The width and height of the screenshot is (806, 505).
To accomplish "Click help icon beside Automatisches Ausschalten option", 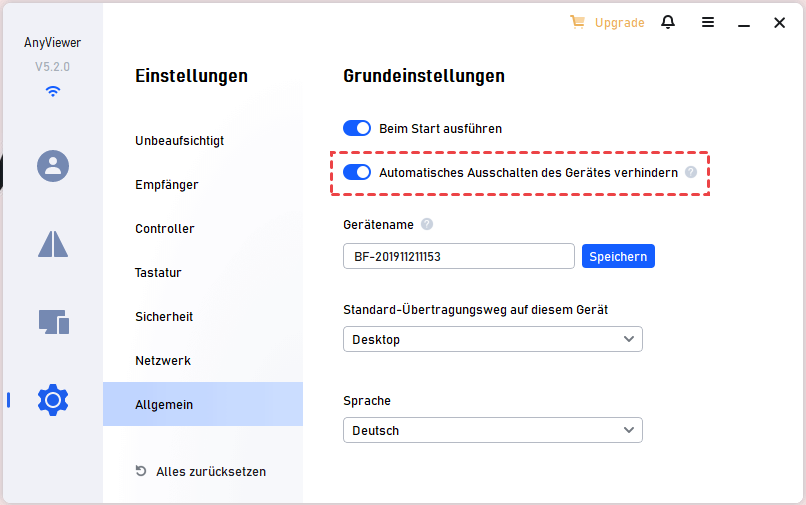I will click(x=690, y=173).
